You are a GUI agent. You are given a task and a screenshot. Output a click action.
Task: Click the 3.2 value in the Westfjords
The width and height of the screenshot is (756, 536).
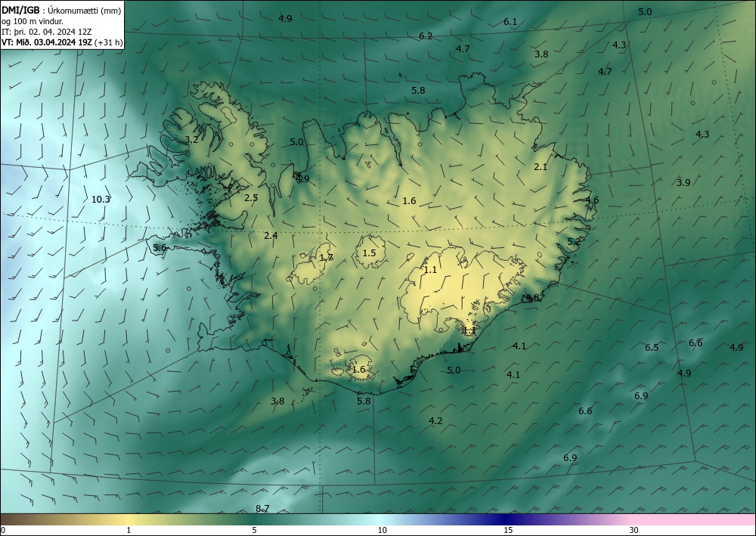191,140
